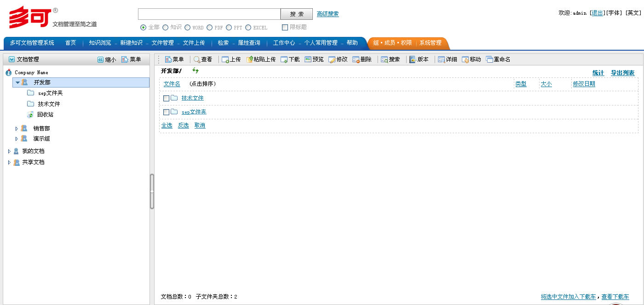Open the 版本 version icon
Viewport: 644px width, 305px height.
[419, 59]
